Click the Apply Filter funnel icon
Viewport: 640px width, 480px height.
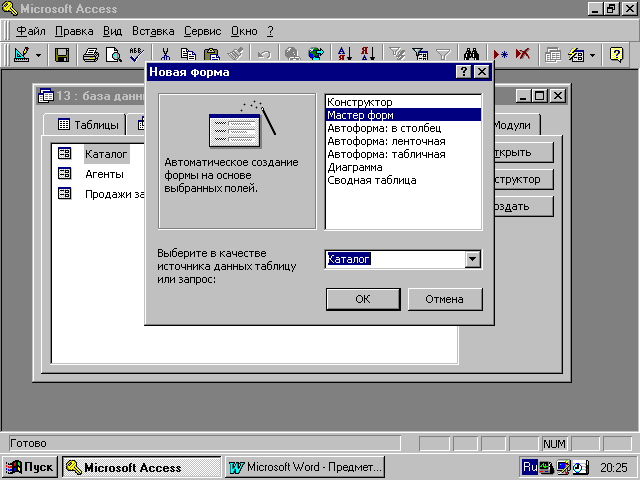click(443, 54)
